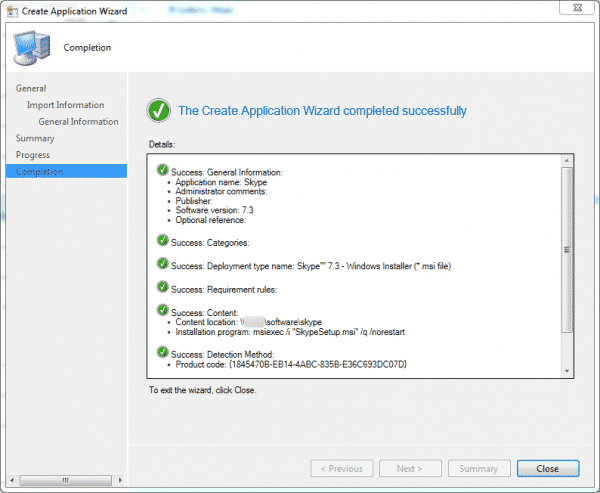Click the disabled Summary button
This screenshot has width=600, height=493.
click(479, 469)
